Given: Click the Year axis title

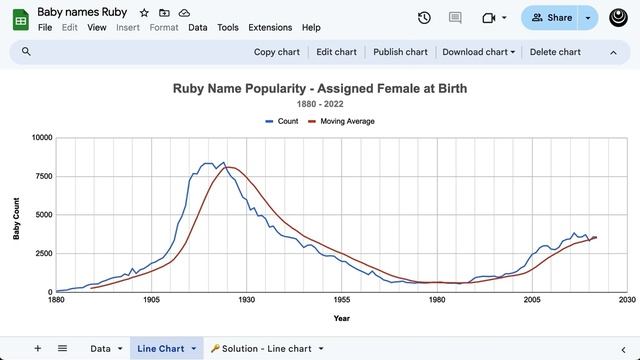Looking at the screenshot, I should coord(342,318).
